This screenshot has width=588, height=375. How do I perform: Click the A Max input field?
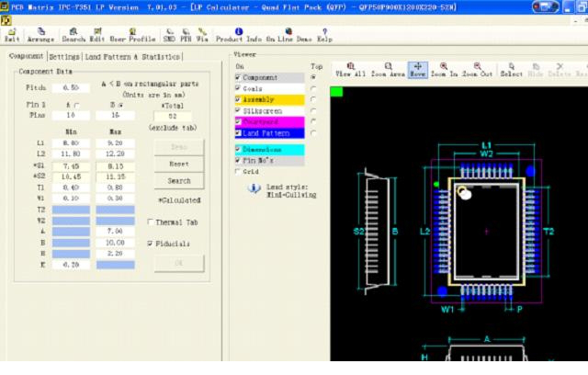pyautogui.click(x=115, y=232)
